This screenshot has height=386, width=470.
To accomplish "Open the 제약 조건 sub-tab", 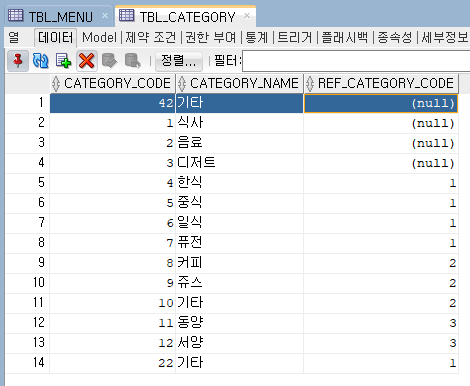I will [150, 37].
